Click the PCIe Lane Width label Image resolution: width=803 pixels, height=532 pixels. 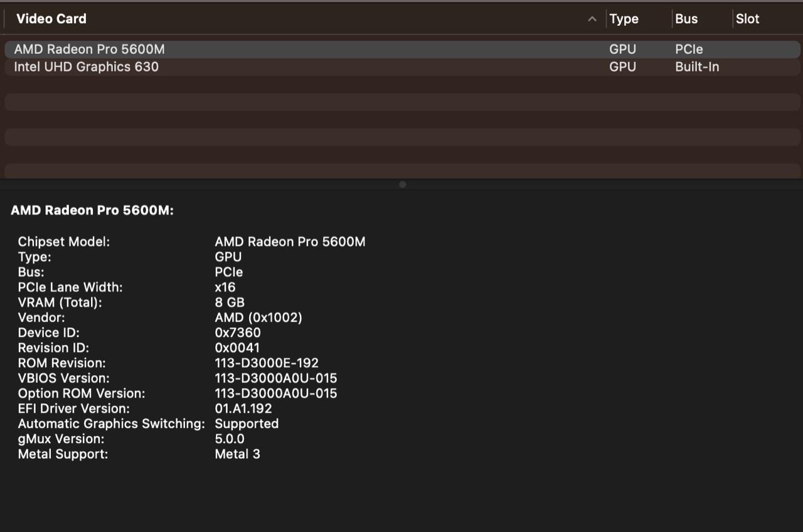[70, 287]
